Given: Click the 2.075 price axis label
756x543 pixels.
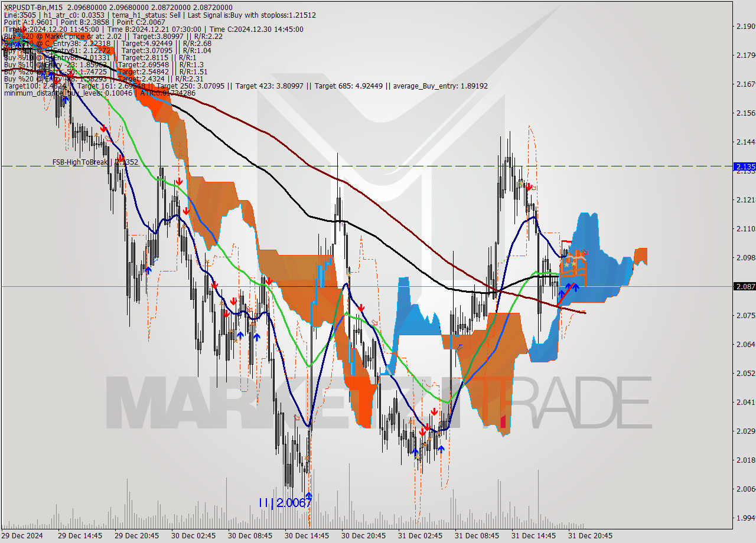Looking at the screenshot, I should [x=745, y=315].
